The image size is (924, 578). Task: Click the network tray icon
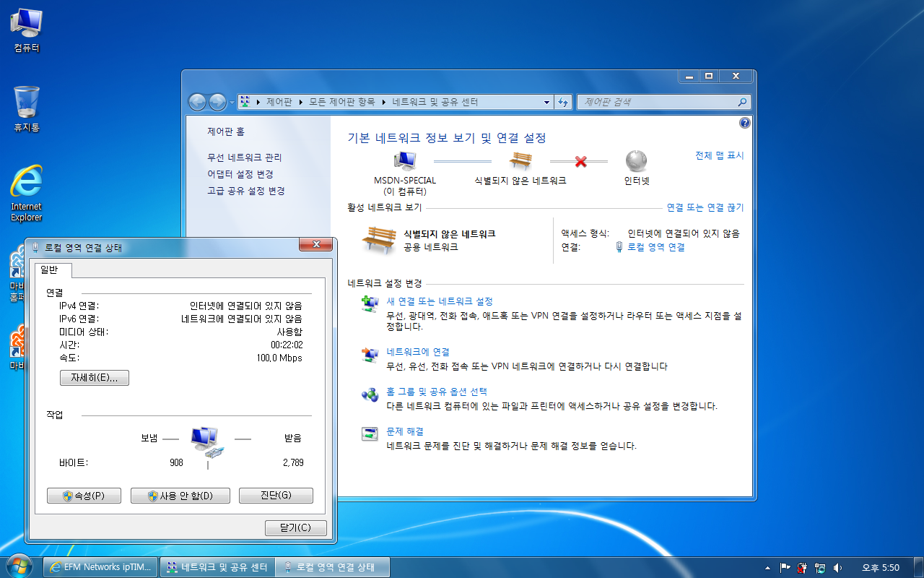point(819,568)
